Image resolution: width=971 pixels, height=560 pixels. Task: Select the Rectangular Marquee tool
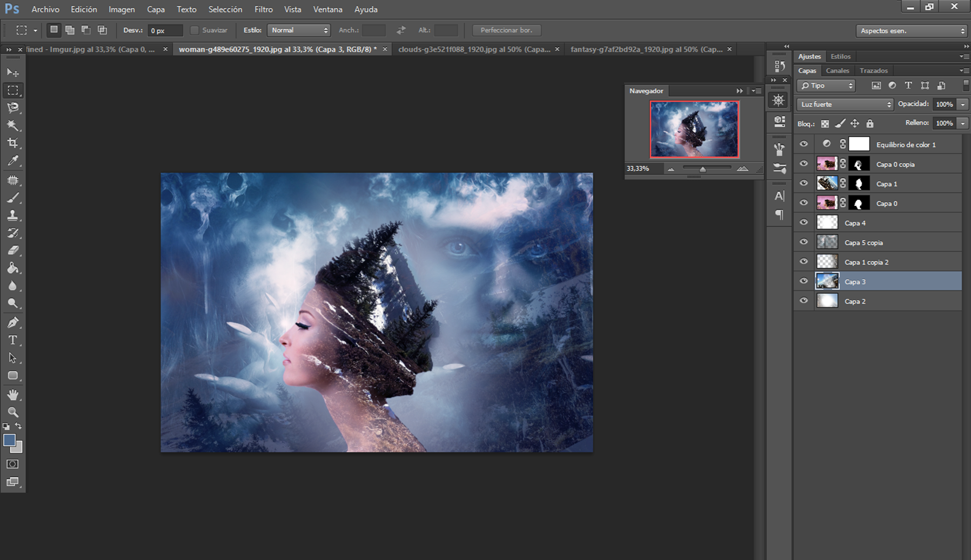click(13, 90)
